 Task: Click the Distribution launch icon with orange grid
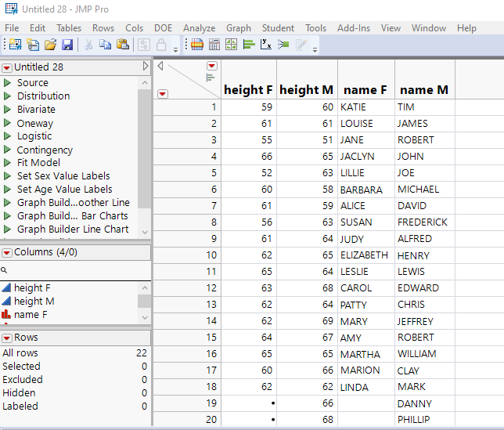(x=197, y=45)
